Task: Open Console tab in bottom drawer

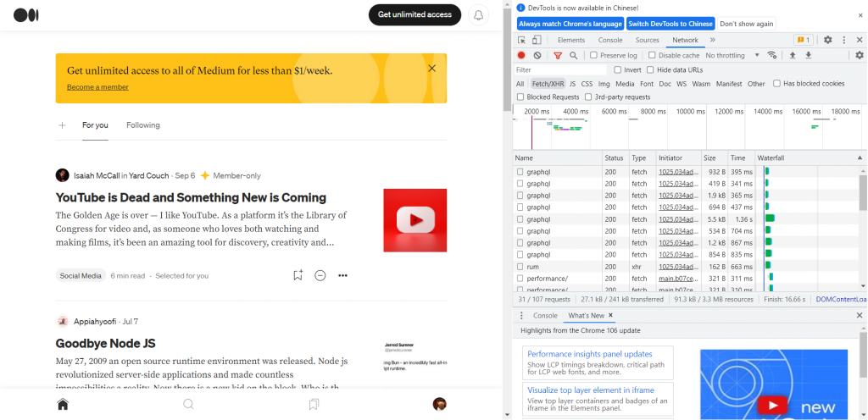Action: (545, 316)
